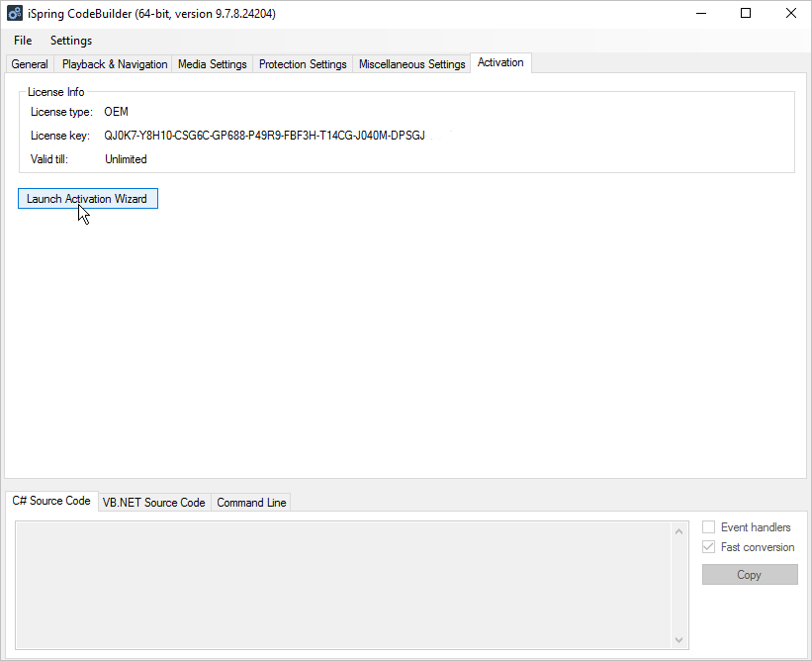Show the VB.NET Source Code tab
Viewport: 812px width, 661px height.
click(154, 503)
